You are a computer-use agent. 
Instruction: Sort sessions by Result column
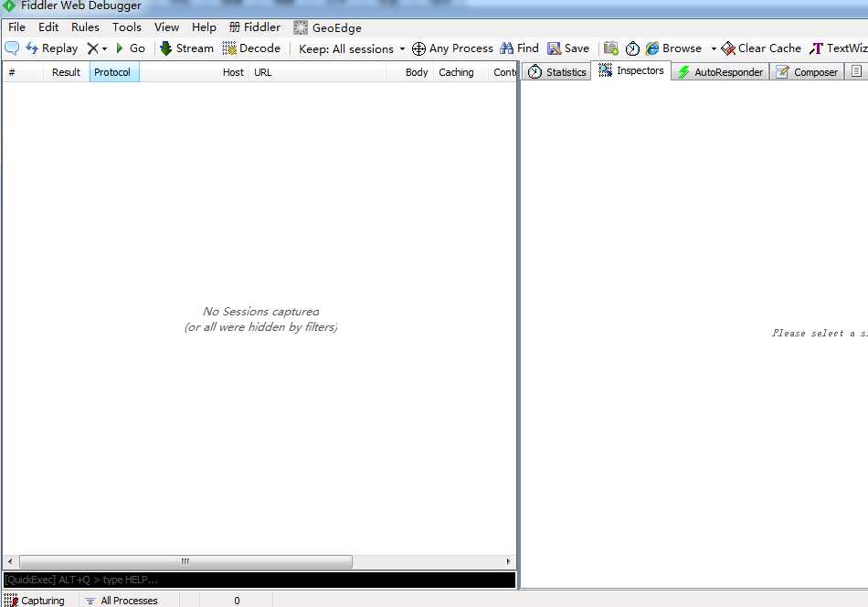(66, 72)
